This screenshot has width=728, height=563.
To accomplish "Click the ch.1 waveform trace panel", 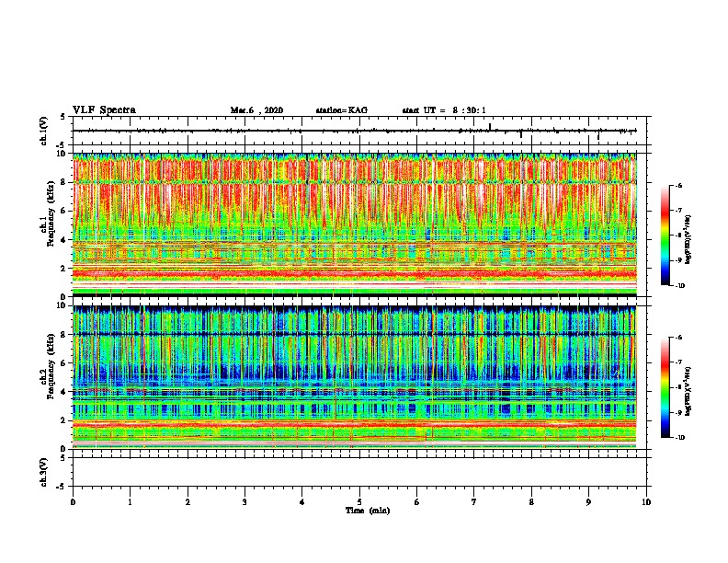I will 359,131.
